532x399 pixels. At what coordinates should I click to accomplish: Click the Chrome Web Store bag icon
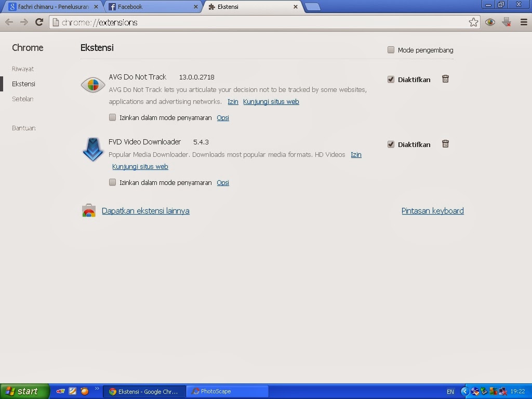click(x=88, y=210)
